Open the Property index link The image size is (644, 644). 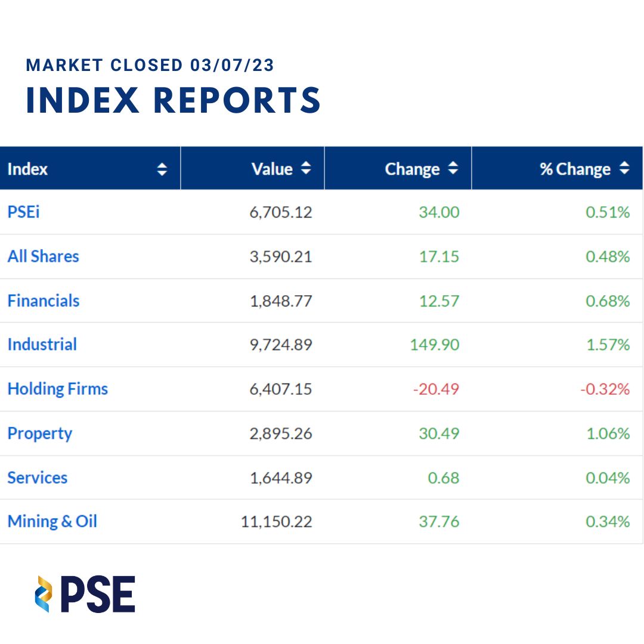click(x=40, y=434)
